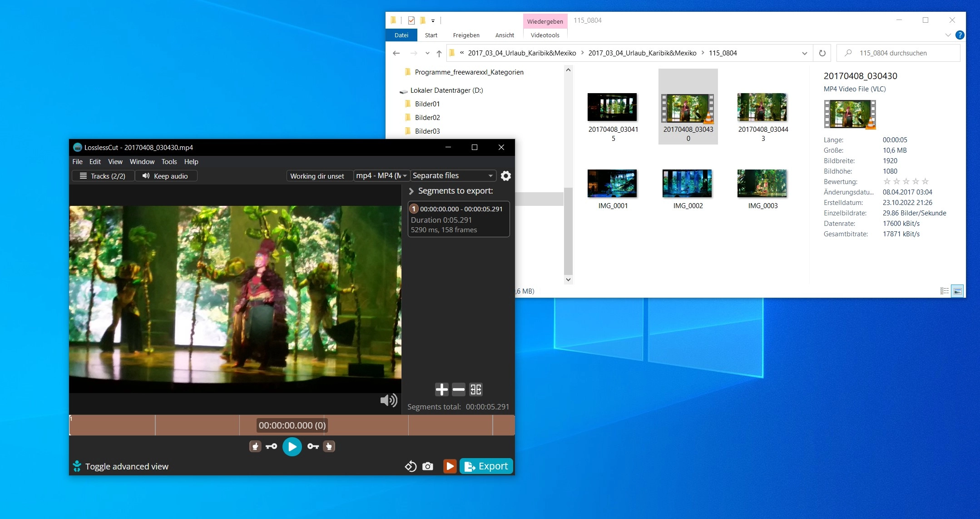Open the mp4 output format dropdown

(x=381, y=176)
